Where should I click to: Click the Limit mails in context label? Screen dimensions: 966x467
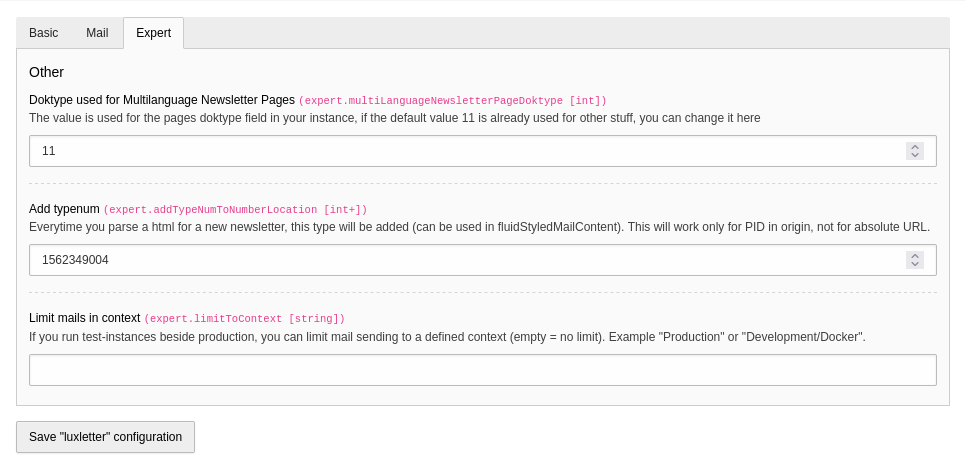click(84, 318)
